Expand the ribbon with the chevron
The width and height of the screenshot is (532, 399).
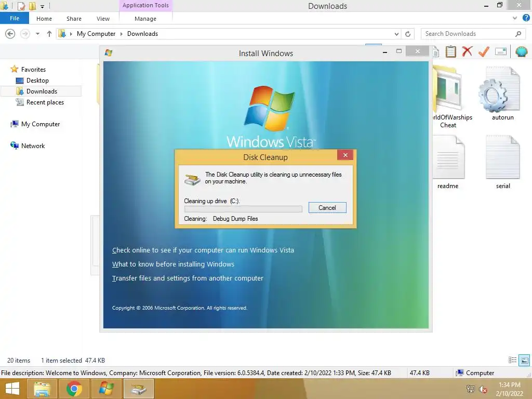click(x=515, y=18)
